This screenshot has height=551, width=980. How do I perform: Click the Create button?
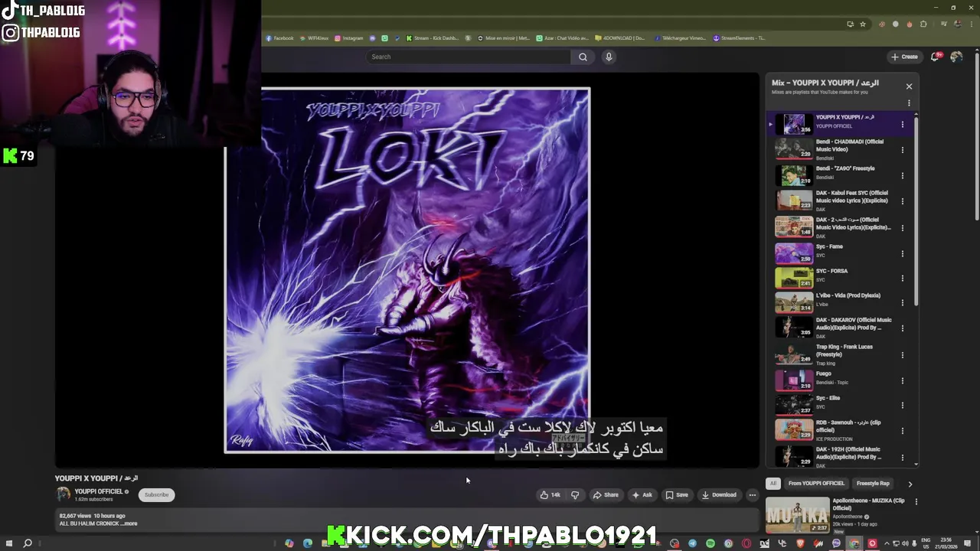[904, 57]
